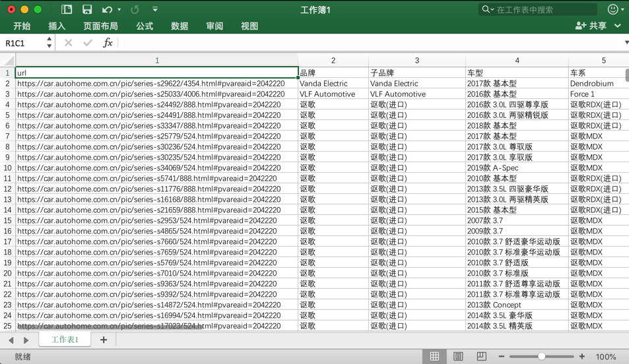This screenshot has width=629, height=364.
Task: Click the zoom in plus button
Action: click(582, 356)
